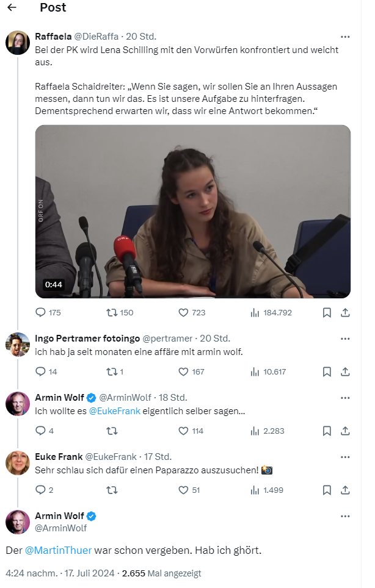Like Raffaela's post with the heart icon
This screenshot has width=375, height=588.
[x=182, y=312]
